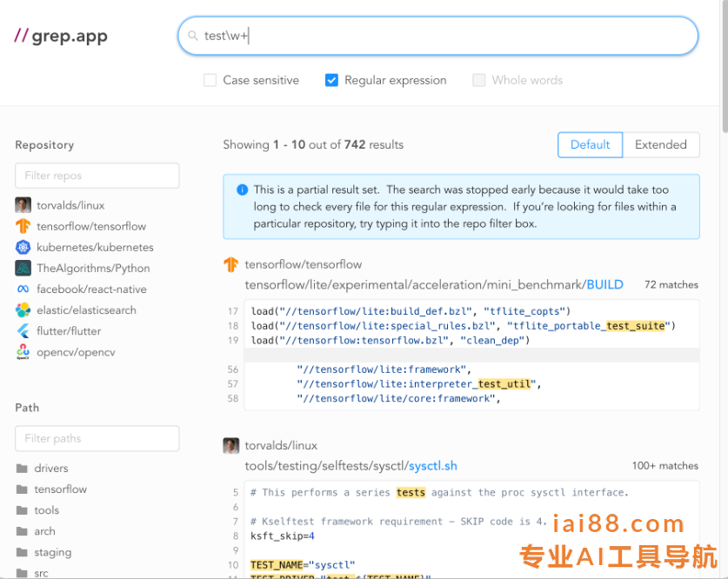728x579 pixels.
Task: Click the grep.app logo
Action: pyautogui.click(x=61, y=37)
